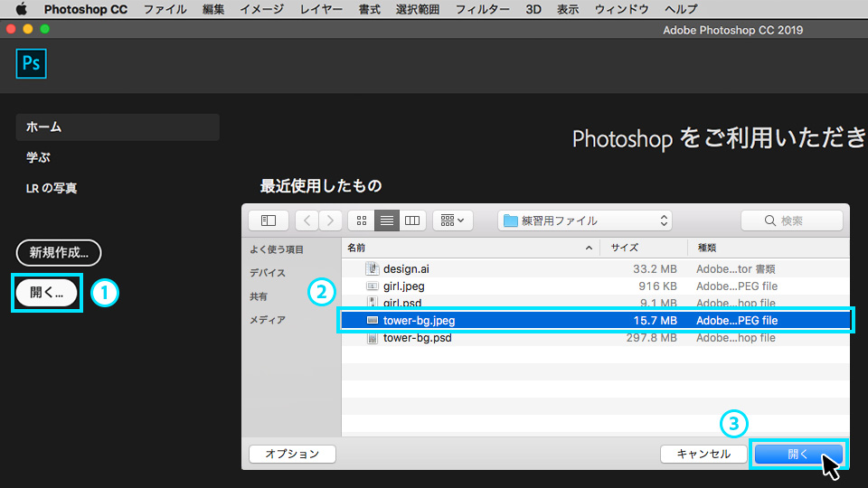868x488 pixels.
Task: Open the 編集 menu
Action: [213, 9]
